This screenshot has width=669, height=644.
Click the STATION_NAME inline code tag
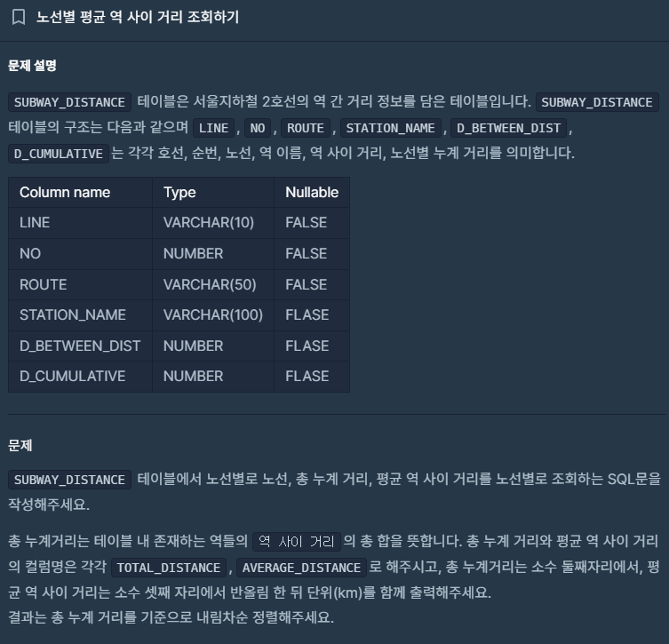[390, 128]
